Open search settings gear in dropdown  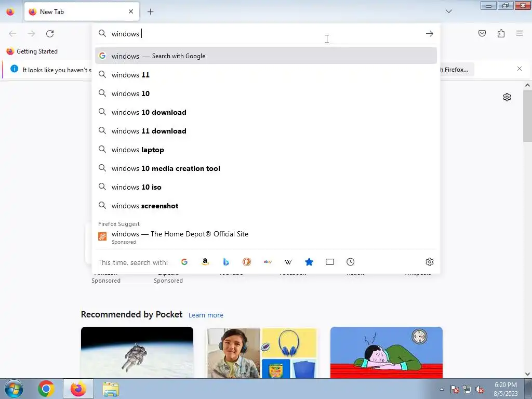pyautogui.click(x=430, y=262)
